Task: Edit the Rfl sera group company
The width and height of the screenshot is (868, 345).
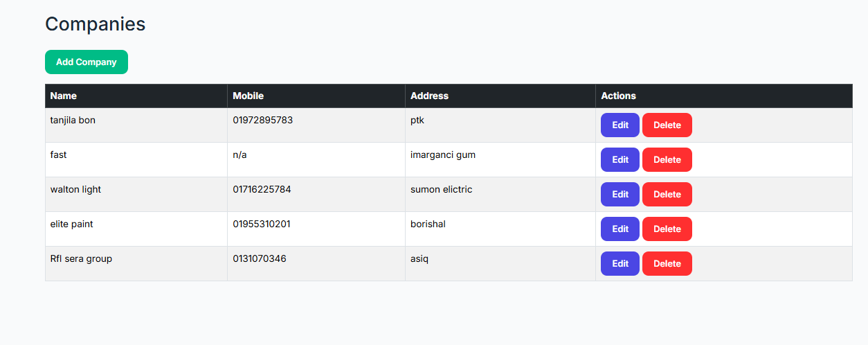Action: tap(620, 264)
